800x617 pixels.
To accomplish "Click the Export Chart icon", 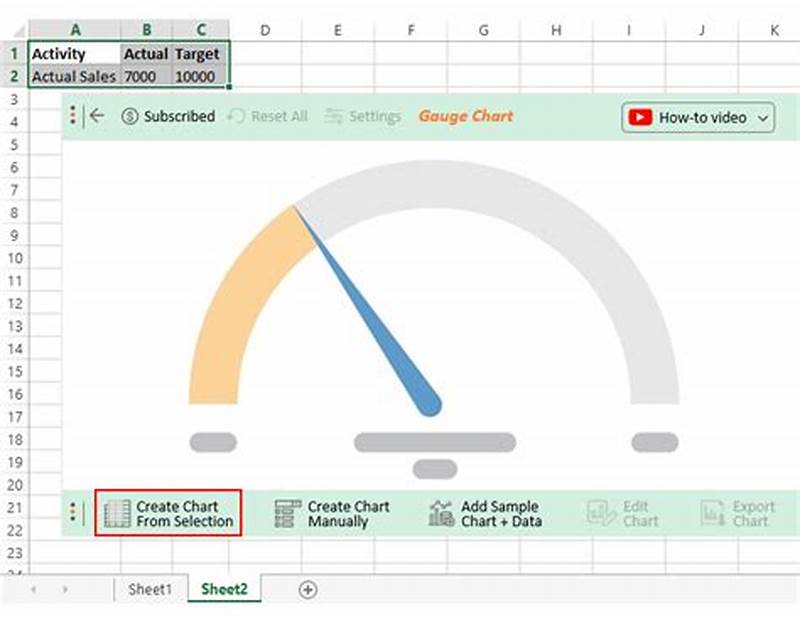I will click(x=713, y=512).
